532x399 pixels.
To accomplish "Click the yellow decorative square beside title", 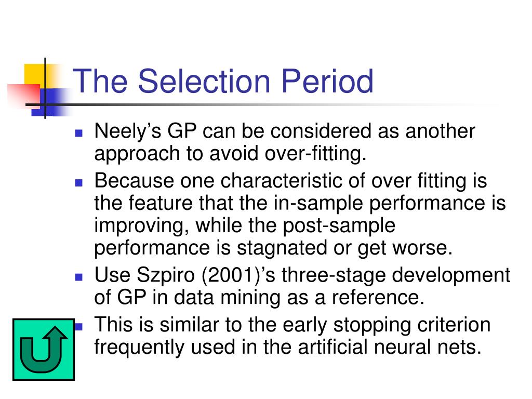I will click(35, 76).
